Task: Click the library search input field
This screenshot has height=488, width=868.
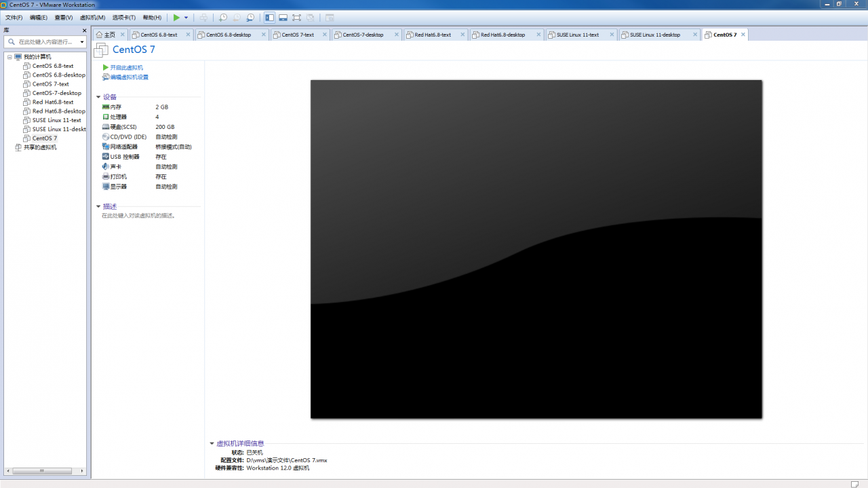Action: (x=46, y=41)
